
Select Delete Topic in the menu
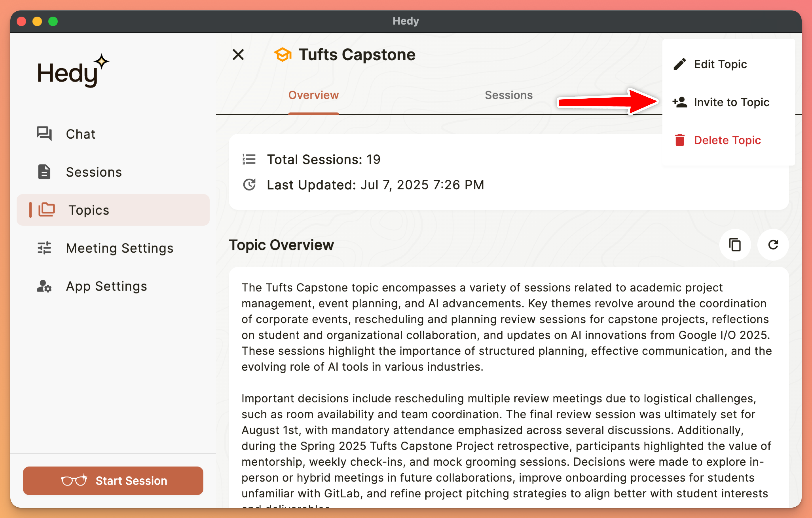pyautogui.click(x=727, y=140)
